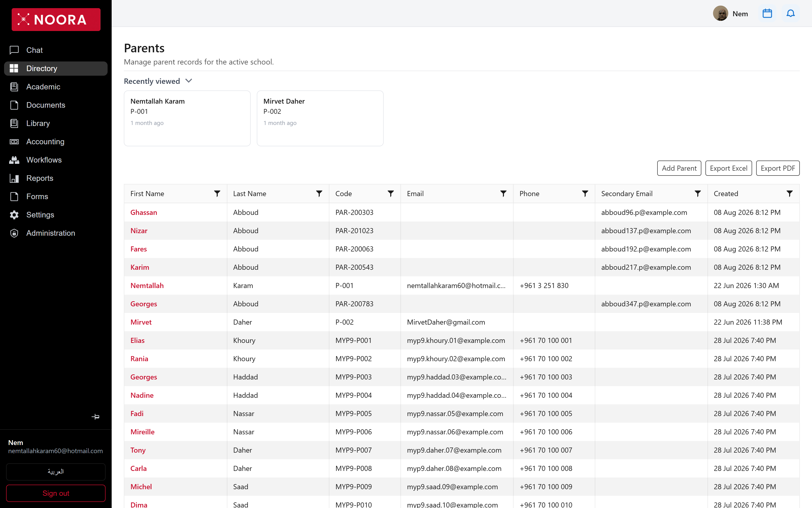
Task: Click the Documents page icon
Action: point(14,105)
